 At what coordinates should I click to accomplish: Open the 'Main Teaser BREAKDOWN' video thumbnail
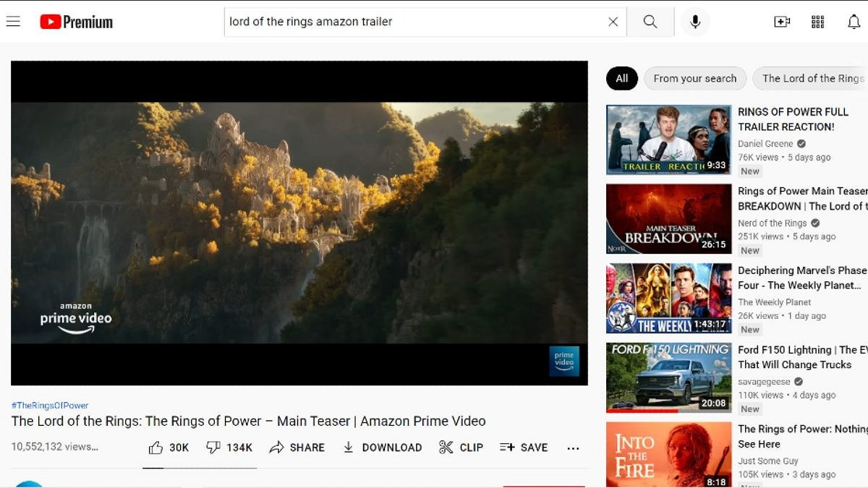click(x=668, y=218)
